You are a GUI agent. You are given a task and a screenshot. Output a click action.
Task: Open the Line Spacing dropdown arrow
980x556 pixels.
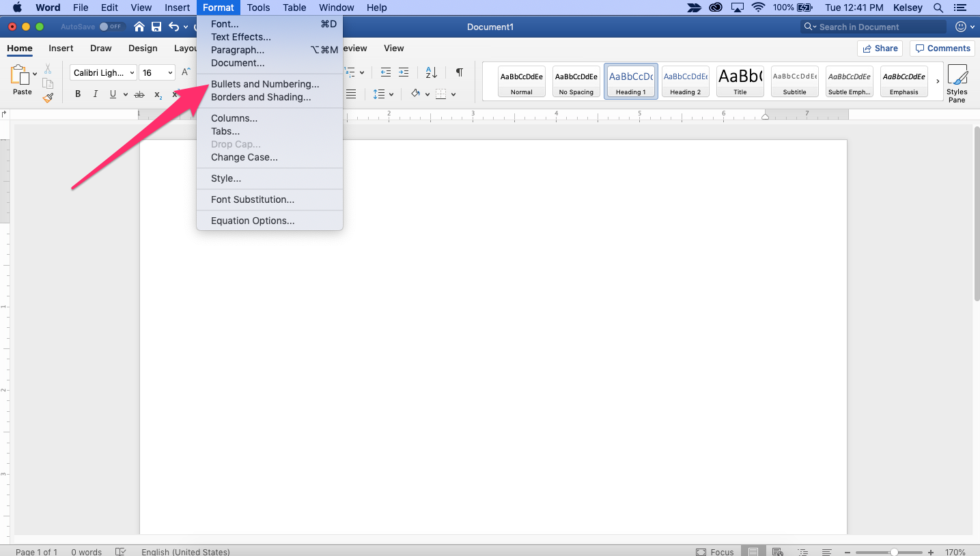[391, 94]
